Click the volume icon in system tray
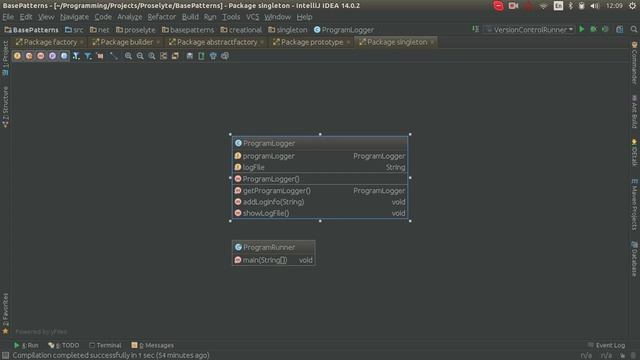 pos(595,6)
